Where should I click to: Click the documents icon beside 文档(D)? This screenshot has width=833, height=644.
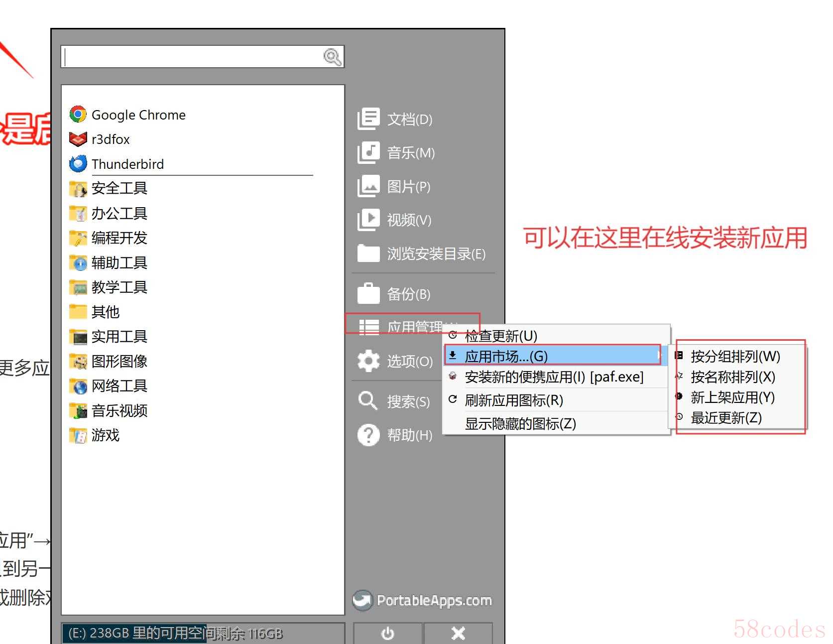[368, 119]
